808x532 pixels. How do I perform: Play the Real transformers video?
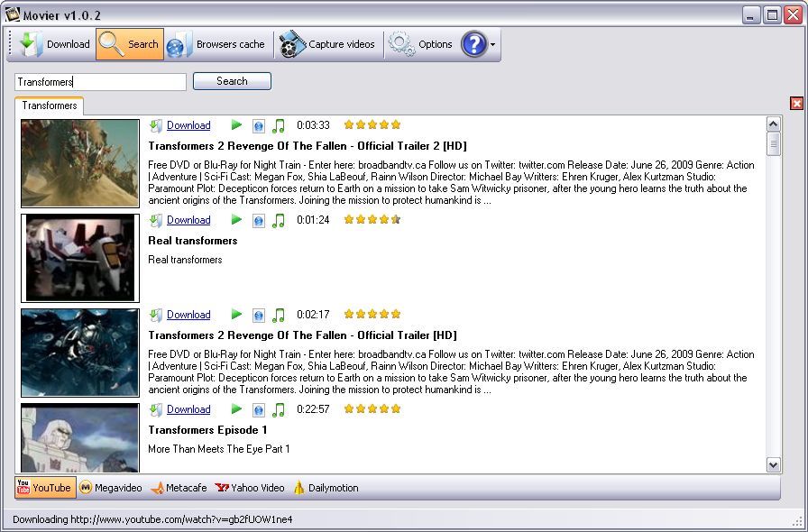(x=236, y=220)
